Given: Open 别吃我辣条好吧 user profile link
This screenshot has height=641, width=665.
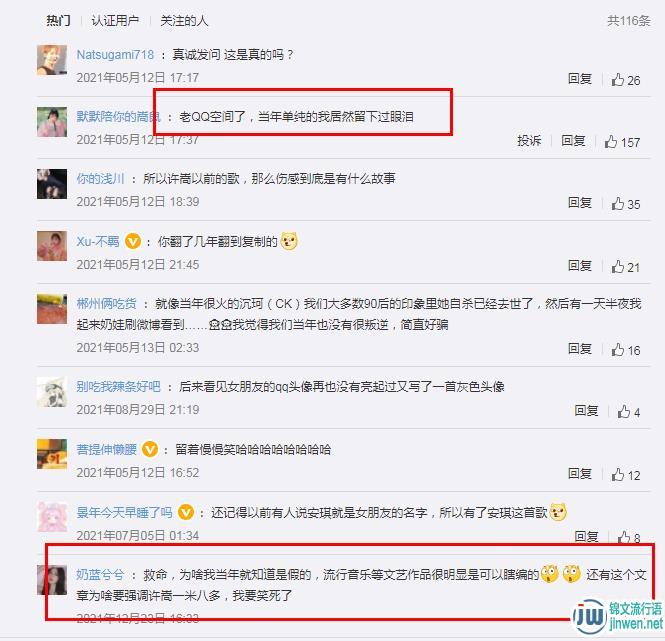Looking at the screenshot, I should click(118, 386).
